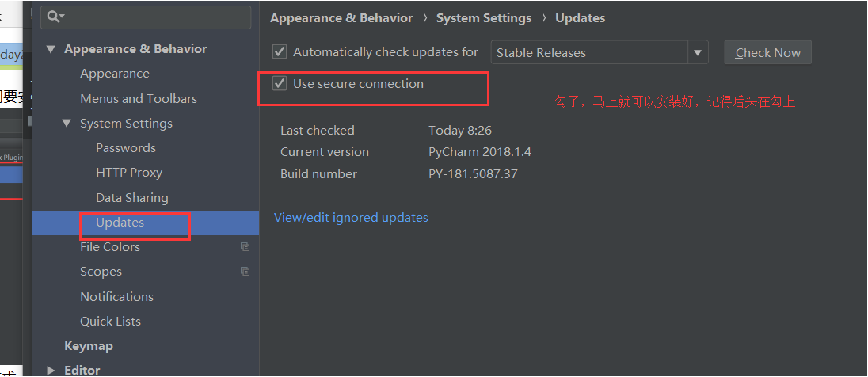This screenshot has width=868, height=377.
Task: Collapse the System Settings tree node
Action: pyautogui.click(x=67, y=124)
